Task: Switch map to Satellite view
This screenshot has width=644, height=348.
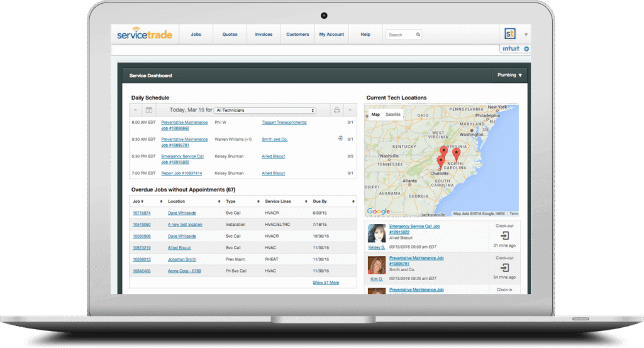Action: 393,115
